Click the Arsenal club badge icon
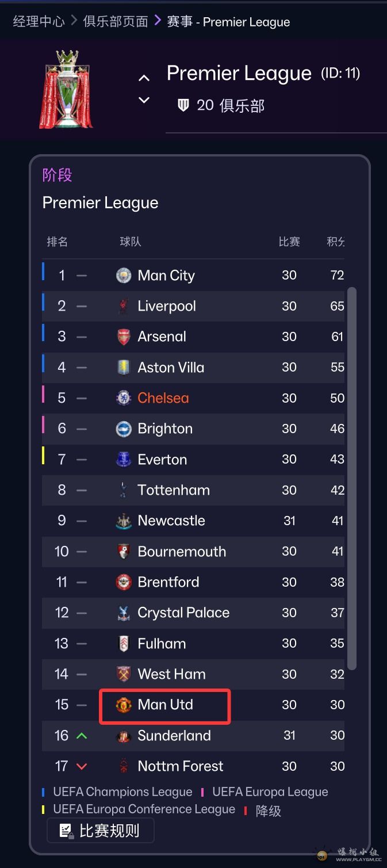The width and height of the screenshot is (387, 868). click(x=124, y=337)
